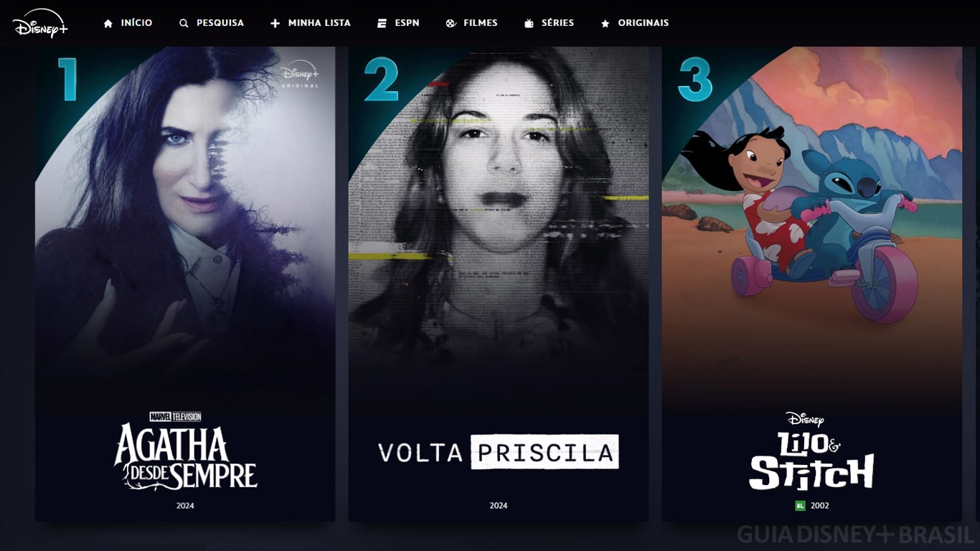Click the TV icon beside Séries
The height and width of the screenshot is (551, 980).
(529, 24)
